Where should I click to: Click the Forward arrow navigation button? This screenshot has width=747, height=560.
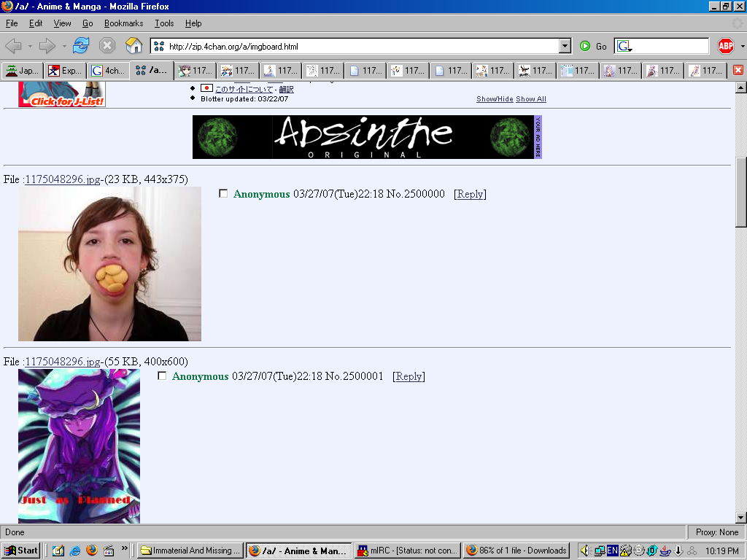click(x=47, y=46)
